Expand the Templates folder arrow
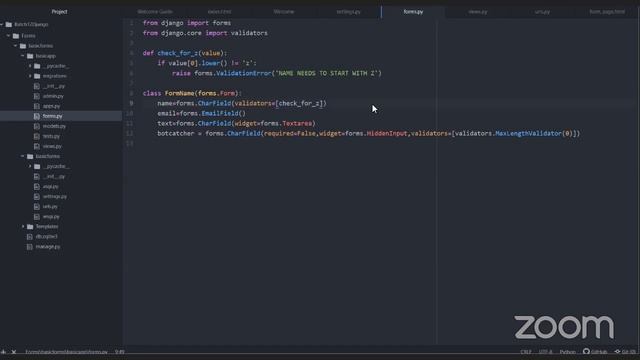Viewport: 640px width, 360px height. (23, 227)
